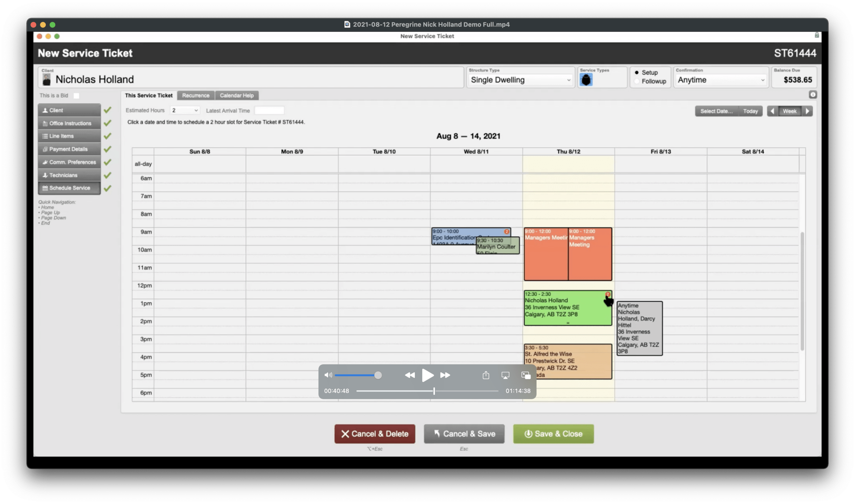Select the Followup radio button
Viewport: 855px width, 504px height.
click(636, 81)
